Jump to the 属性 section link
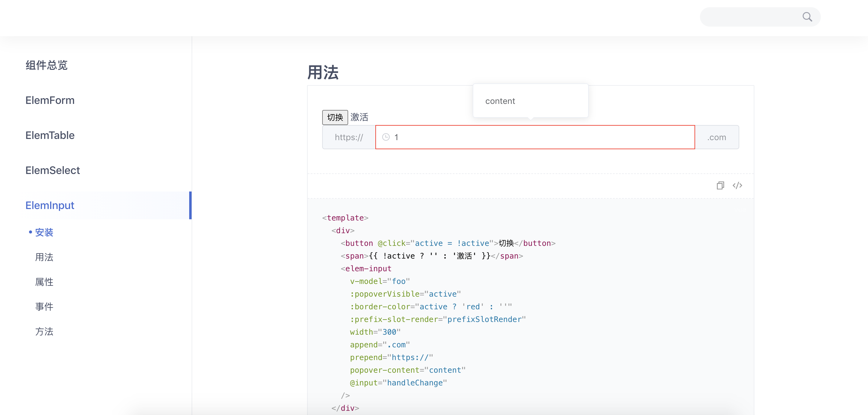Viewport: 868px width, 415px height. tap(44, 282)
